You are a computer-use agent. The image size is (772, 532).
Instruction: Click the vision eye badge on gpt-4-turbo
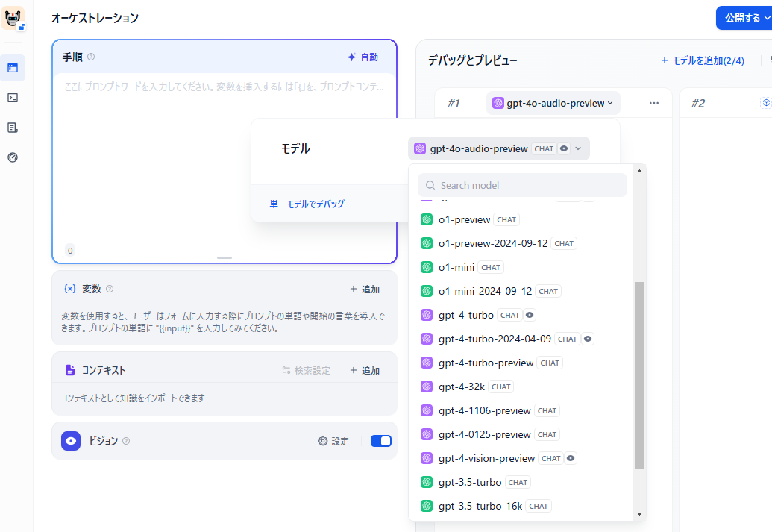point(530,316)
